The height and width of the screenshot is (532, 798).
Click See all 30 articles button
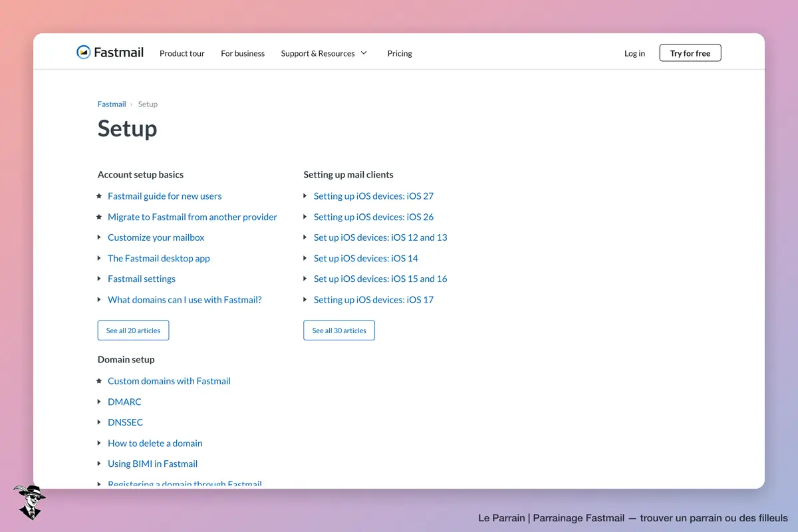point(339,331)
